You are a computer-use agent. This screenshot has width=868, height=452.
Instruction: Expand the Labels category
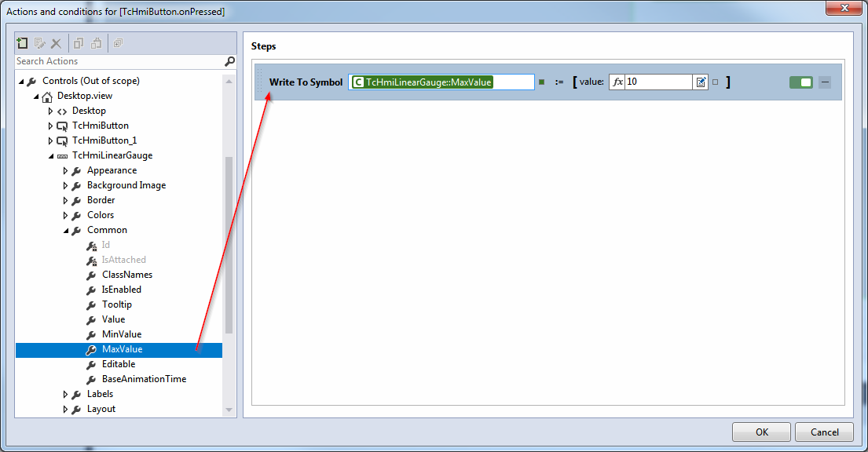[x=65, y=395]
